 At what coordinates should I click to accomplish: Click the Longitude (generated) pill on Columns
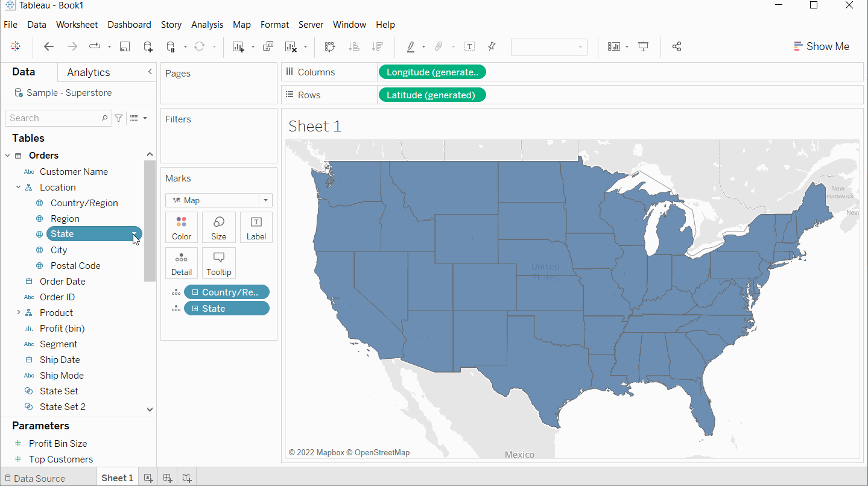[x=432, y=72]
